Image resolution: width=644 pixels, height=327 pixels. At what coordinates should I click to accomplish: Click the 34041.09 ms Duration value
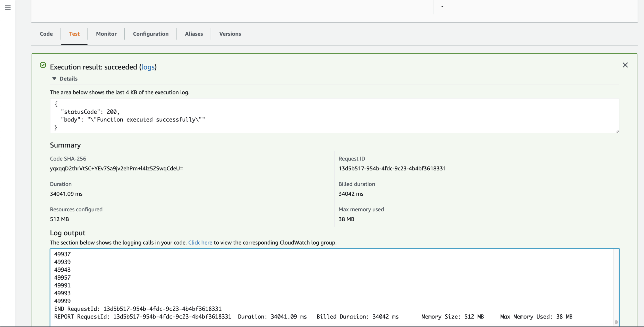(66, 194)
